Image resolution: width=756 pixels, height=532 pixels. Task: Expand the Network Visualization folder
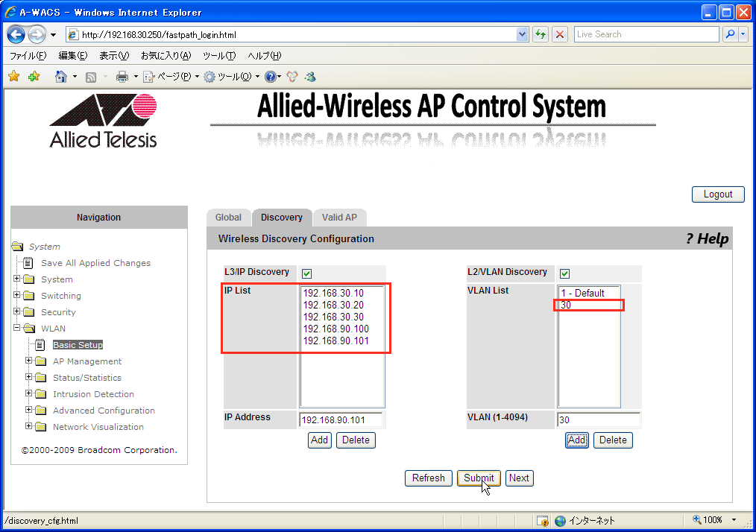click(28, 426)
